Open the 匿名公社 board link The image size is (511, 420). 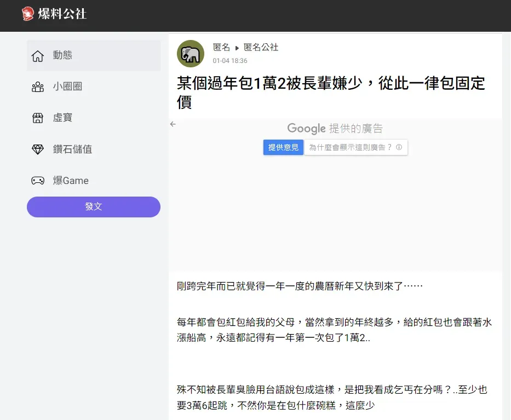pyautogui.click(x=261, y=47)
